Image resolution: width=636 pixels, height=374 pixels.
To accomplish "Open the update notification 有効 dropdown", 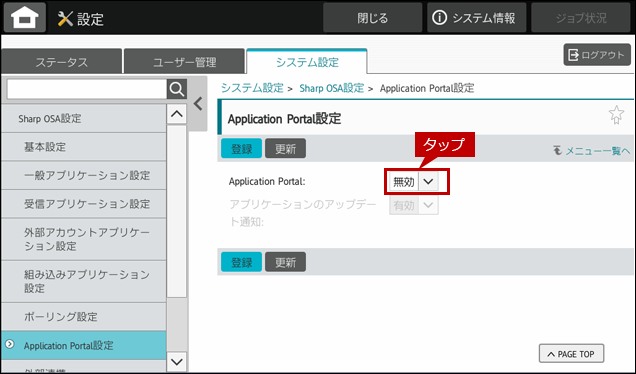I will [x=414, y=206].
